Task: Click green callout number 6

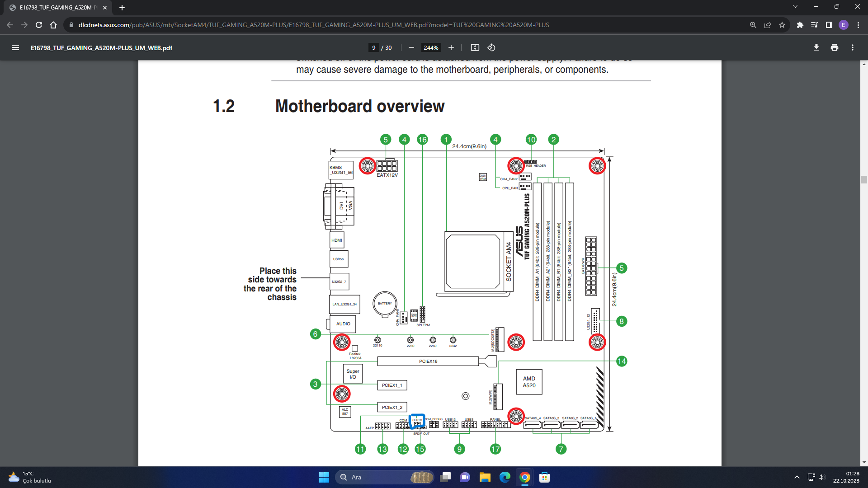Action: pos(316,334)
